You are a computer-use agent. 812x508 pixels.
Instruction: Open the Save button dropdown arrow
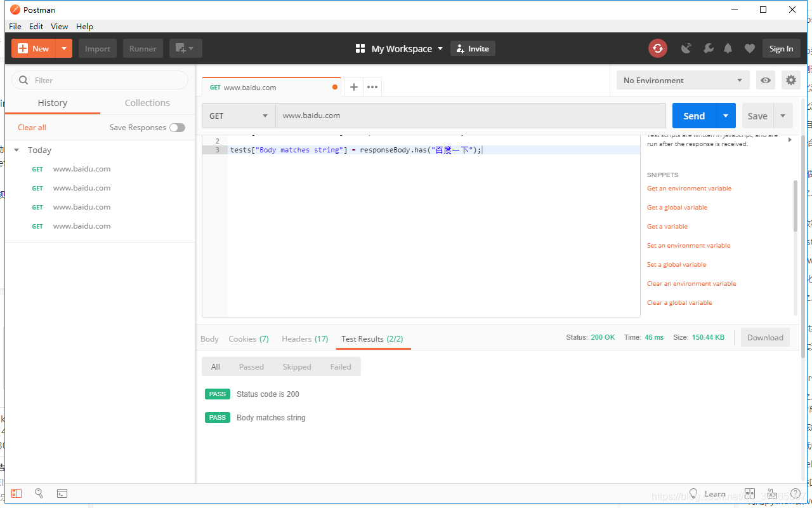coord(783,116)
